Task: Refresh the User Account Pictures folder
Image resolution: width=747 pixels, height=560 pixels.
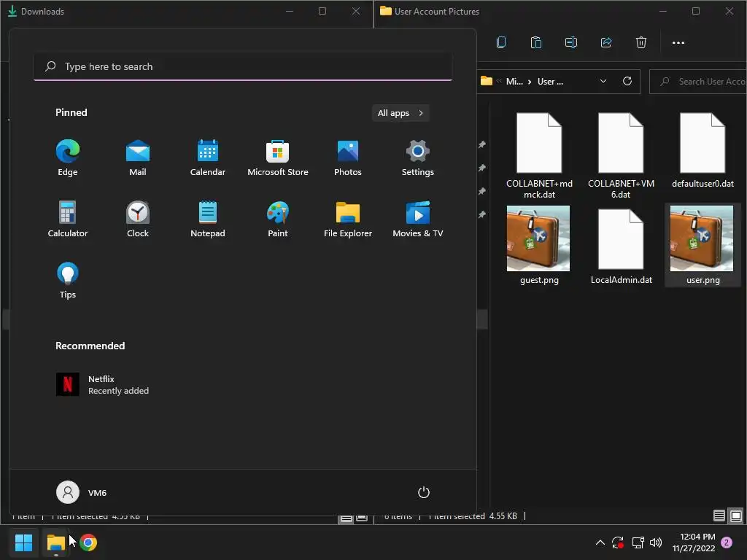Action: click(x=627, y=82)
